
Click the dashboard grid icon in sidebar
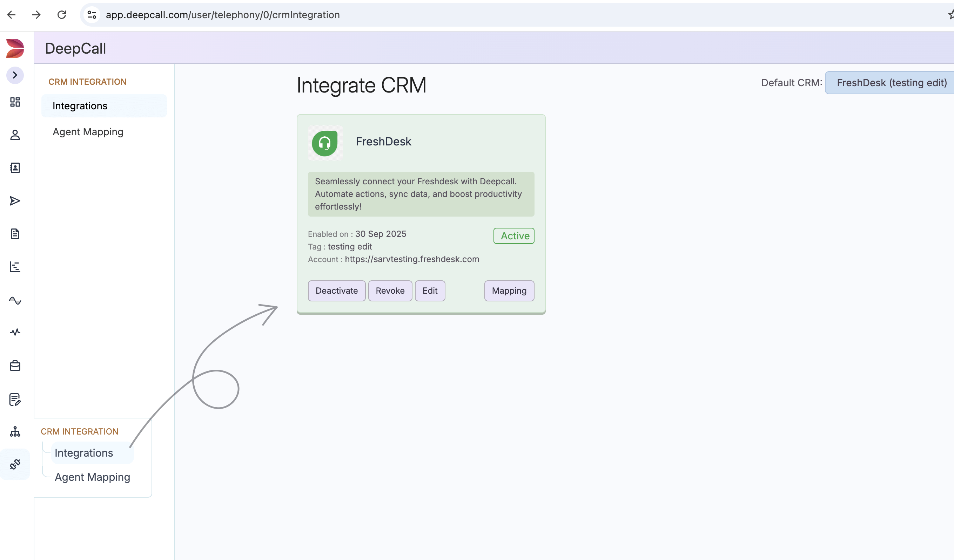15,102
